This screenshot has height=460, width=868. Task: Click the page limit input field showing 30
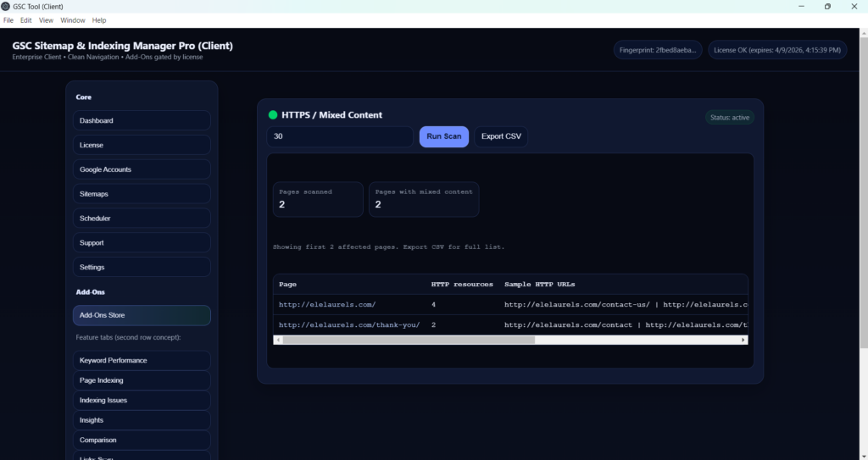pos(340,136)
